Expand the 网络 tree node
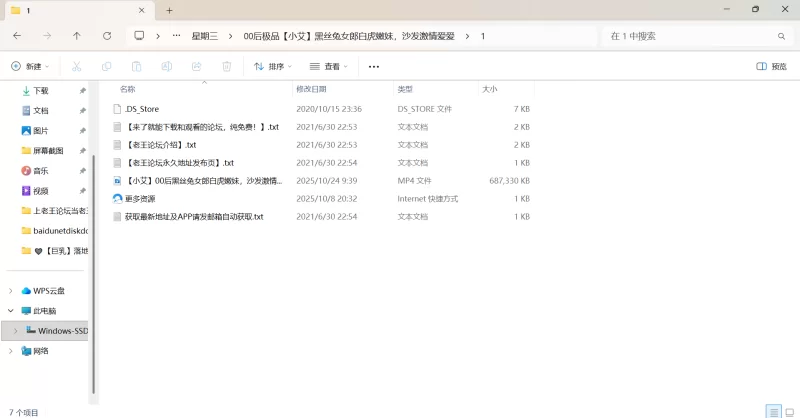800x418 pixels. coord(11,351)
